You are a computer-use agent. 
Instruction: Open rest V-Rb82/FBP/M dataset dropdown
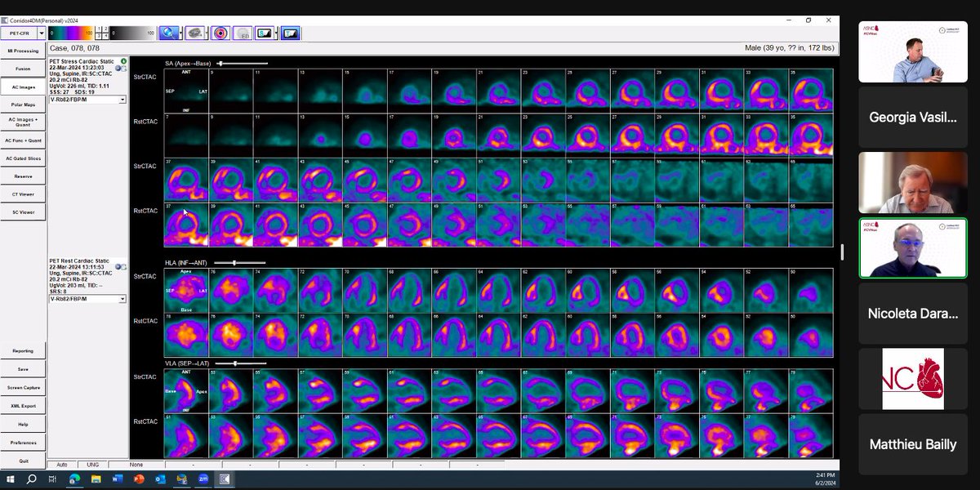(x=122, y=299)
